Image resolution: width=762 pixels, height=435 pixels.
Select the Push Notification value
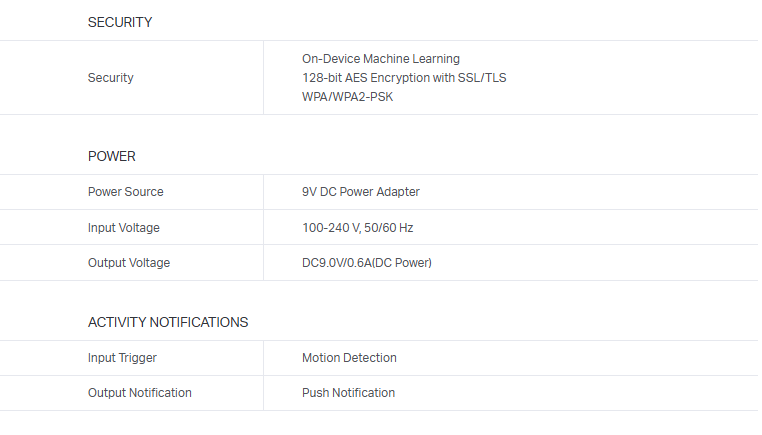click(348, 393)
